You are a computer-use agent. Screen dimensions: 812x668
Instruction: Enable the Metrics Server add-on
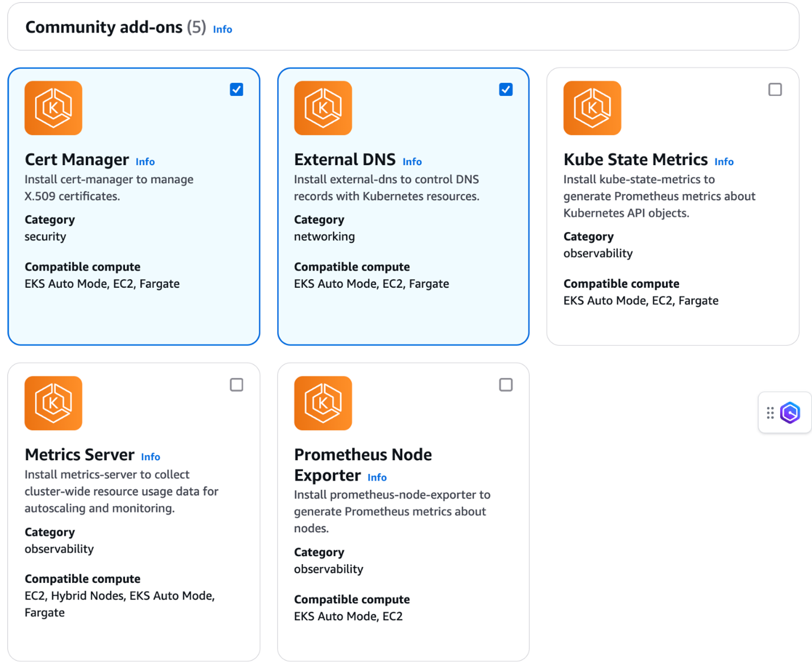[x=236, y=385]
